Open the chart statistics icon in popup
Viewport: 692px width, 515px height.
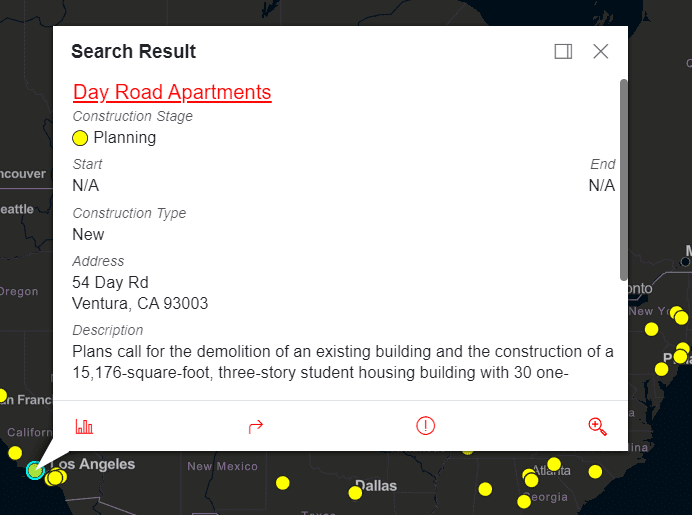pyautogui.click(x=84, y=426)
